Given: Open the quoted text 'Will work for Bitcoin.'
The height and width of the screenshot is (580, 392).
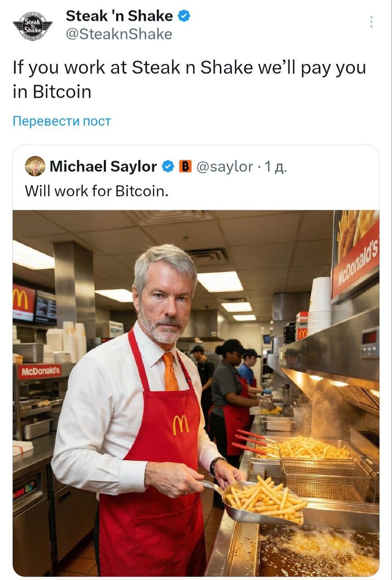Looking at the screenshot, I should [x=97, y=191].
